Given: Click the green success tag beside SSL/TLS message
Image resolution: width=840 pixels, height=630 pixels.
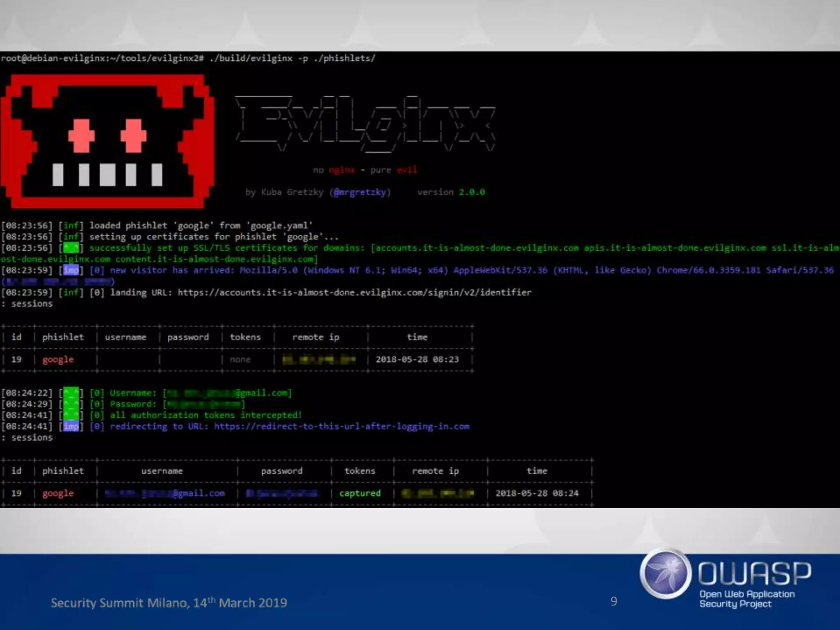Looking at the screenshot, I should point(71,248).
